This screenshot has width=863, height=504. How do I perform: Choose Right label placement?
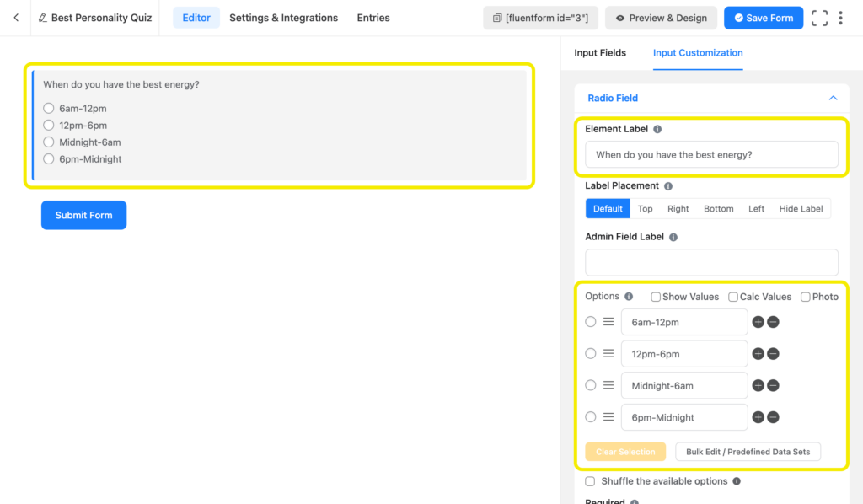(678, 208)
